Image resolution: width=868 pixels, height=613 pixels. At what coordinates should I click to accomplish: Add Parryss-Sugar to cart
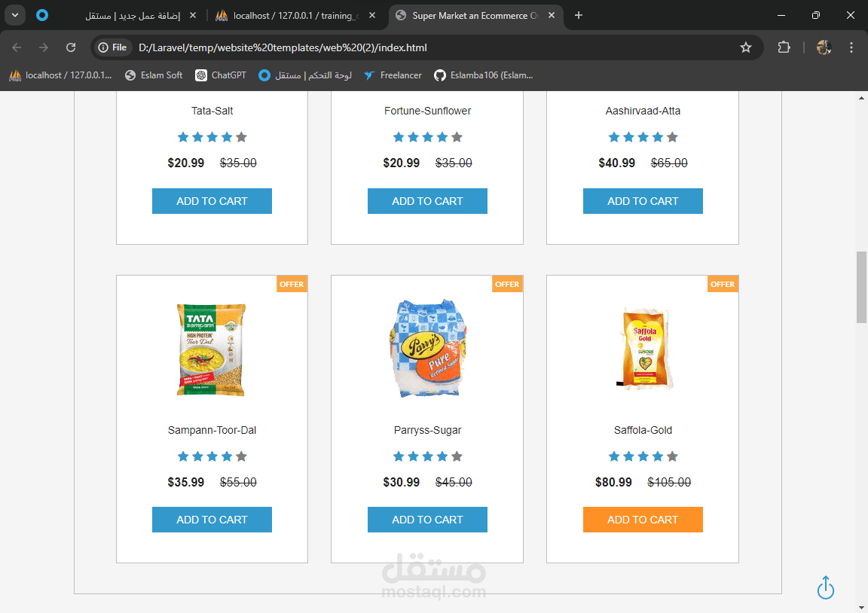point(427,520)
